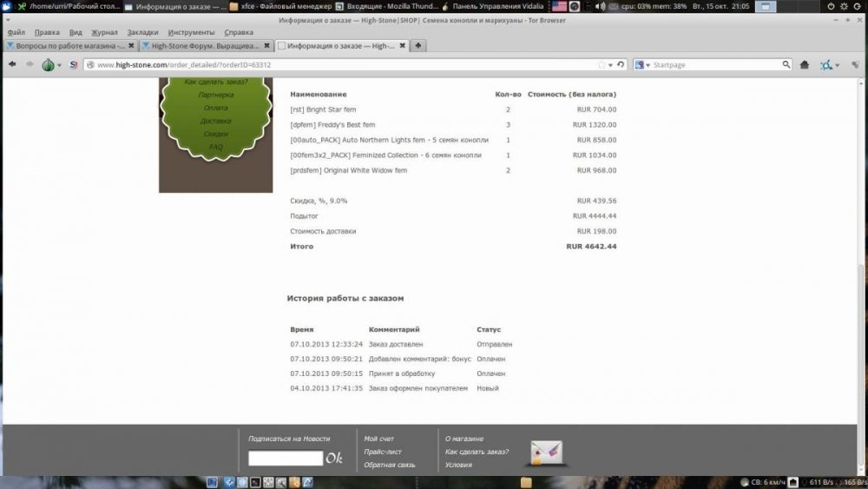Close the Вопросы по работе магазина tab
The image size is (868, 489).
point(131,45)
